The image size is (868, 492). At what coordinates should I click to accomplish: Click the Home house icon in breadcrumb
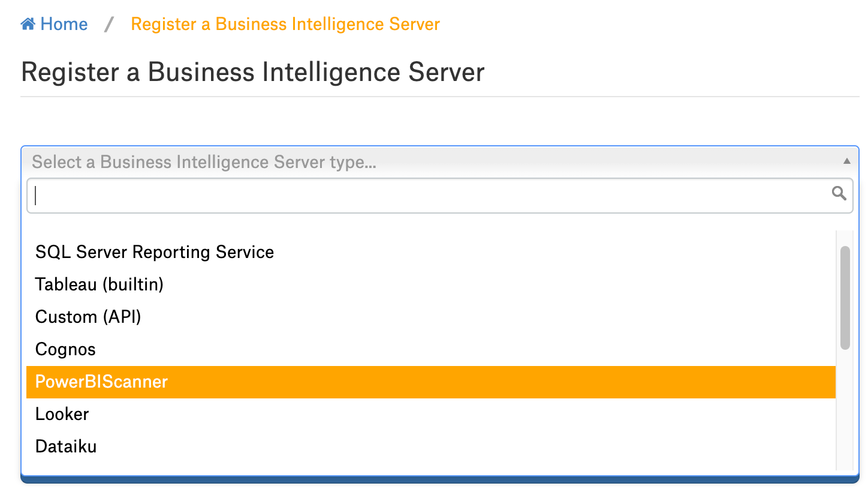tap(28, 25)
